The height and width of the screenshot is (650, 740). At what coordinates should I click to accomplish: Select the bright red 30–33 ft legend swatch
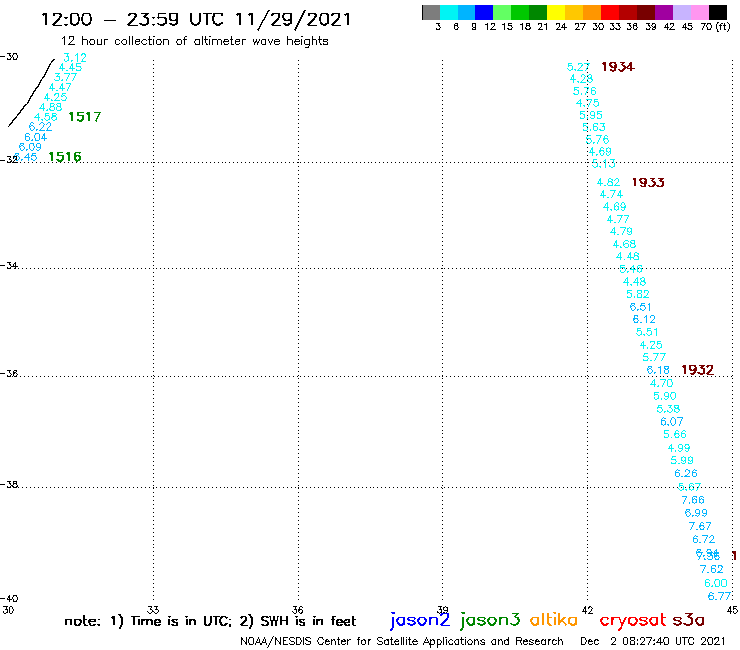[609, 12]
